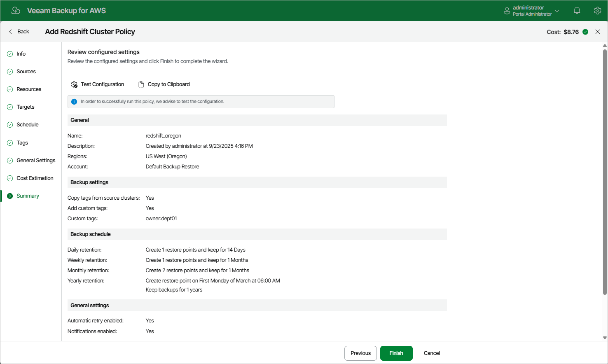Viewport: 608px width, 364px height.
Task: Click the Back link label
Action: 23,32
